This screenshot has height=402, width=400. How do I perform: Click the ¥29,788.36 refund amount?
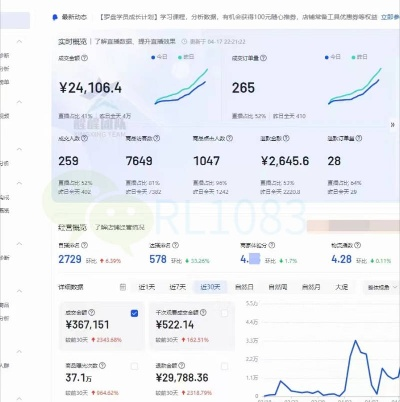[182, 378]
